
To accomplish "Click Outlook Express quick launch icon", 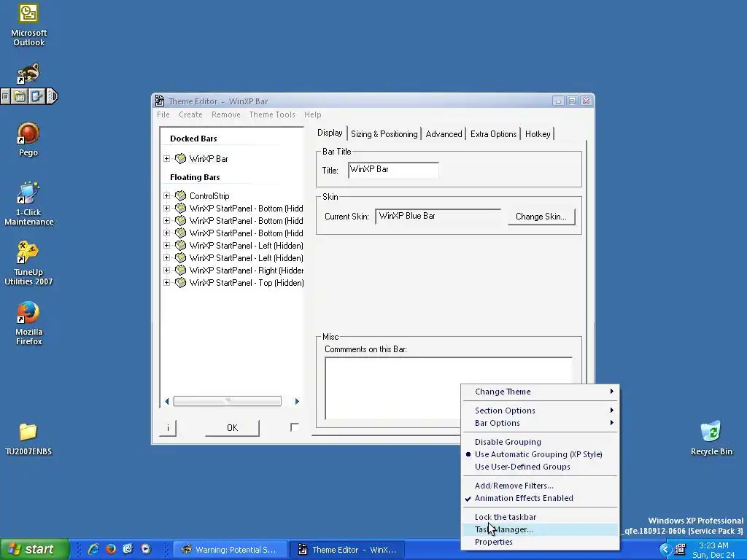I will pyautogui.click(x=128, y=549).
